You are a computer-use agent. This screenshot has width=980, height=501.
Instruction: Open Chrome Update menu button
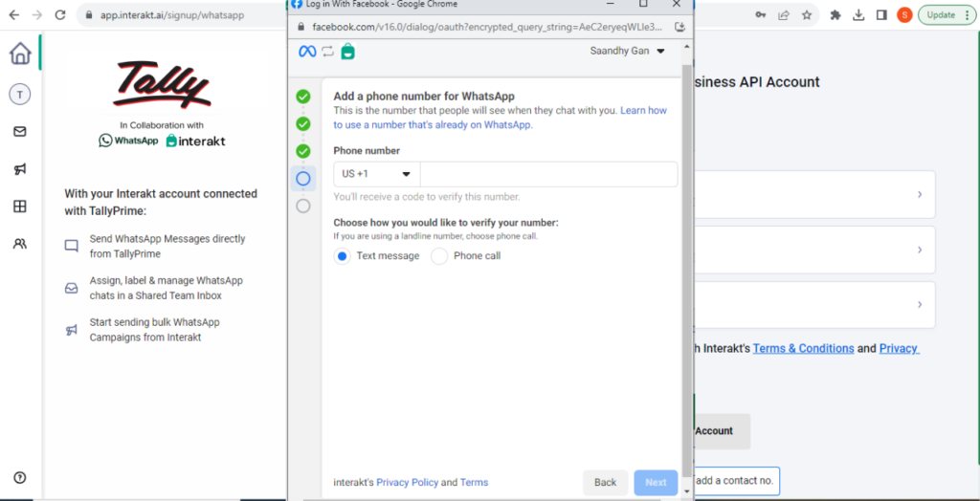click(947, 15)
